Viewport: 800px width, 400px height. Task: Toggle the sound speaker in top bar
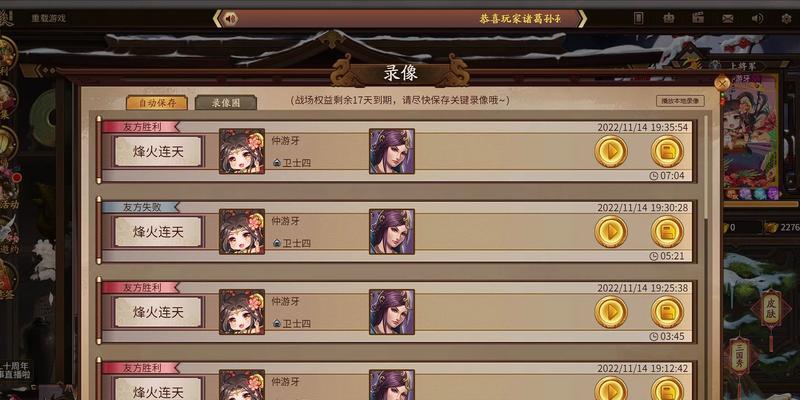click(757, 18)
